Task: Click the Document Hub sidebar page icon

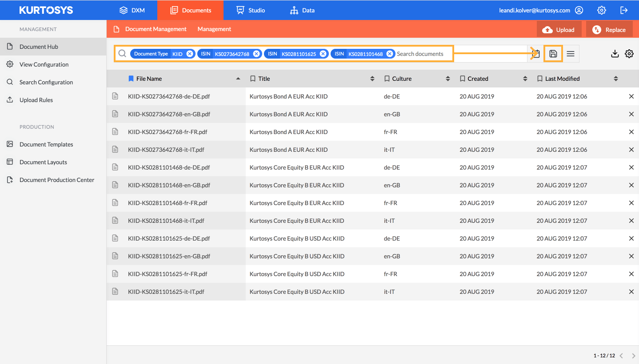Action: (x=10, y=47)
